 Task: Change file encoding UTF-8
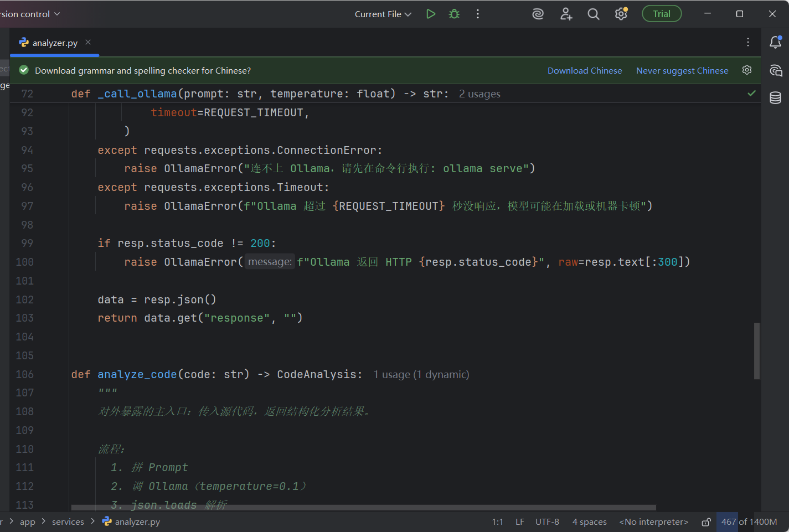[547, 521]
